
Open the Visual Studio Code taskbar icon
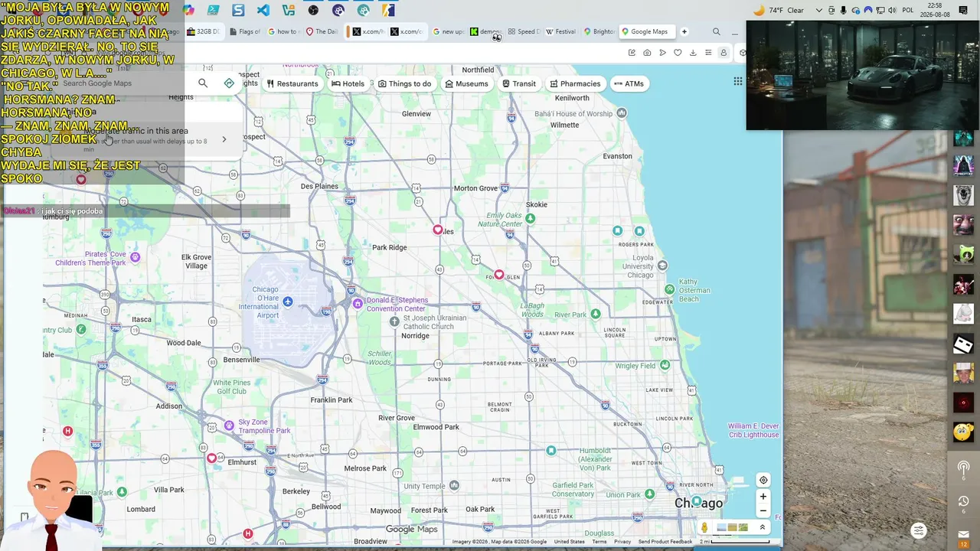point(263,11)
